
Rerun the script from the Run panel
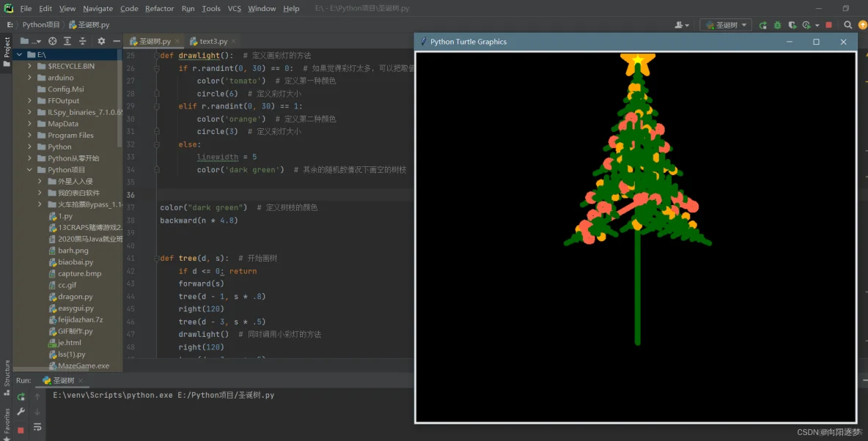21,397
